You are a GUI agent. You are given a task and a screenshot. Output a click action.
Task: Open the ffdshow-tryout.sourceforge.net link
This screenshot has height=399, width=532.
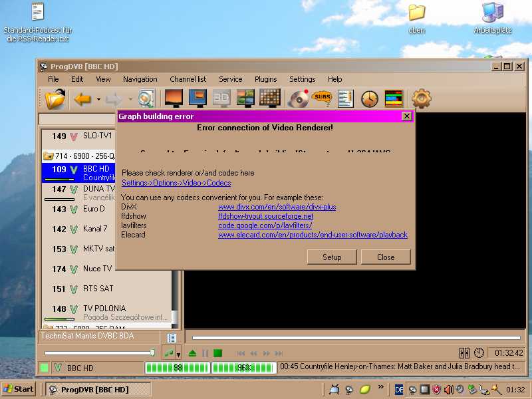[265, 216]
